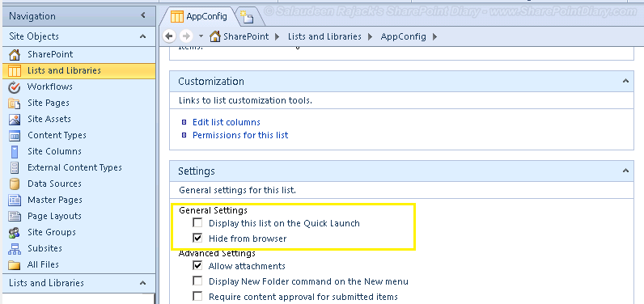
Task: Go back with the left arrow button
Action: point(169,36)
